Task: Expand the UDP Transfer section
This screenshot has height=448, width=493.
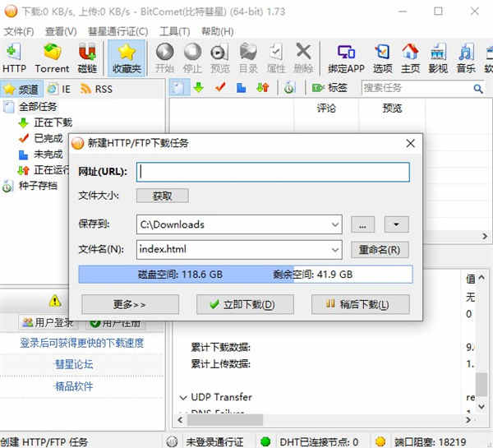Action: [x=183, y=398]
